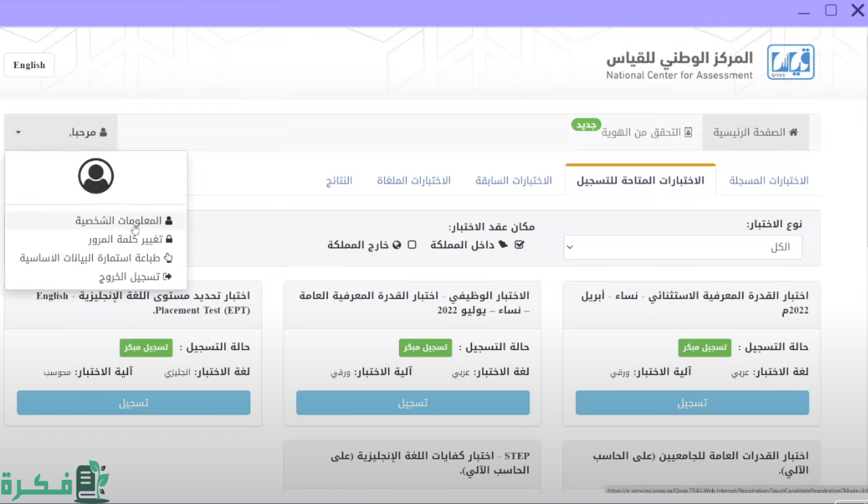The image size is (868, 504).
Task: Click the person icon beside المعلومات الشخصية
Action: point(169,220)
